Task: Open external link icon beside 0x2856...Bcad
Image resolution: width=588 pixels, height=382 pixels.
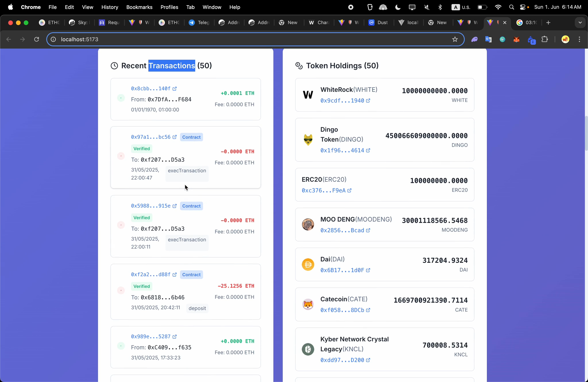Action: tap(368, 230)
